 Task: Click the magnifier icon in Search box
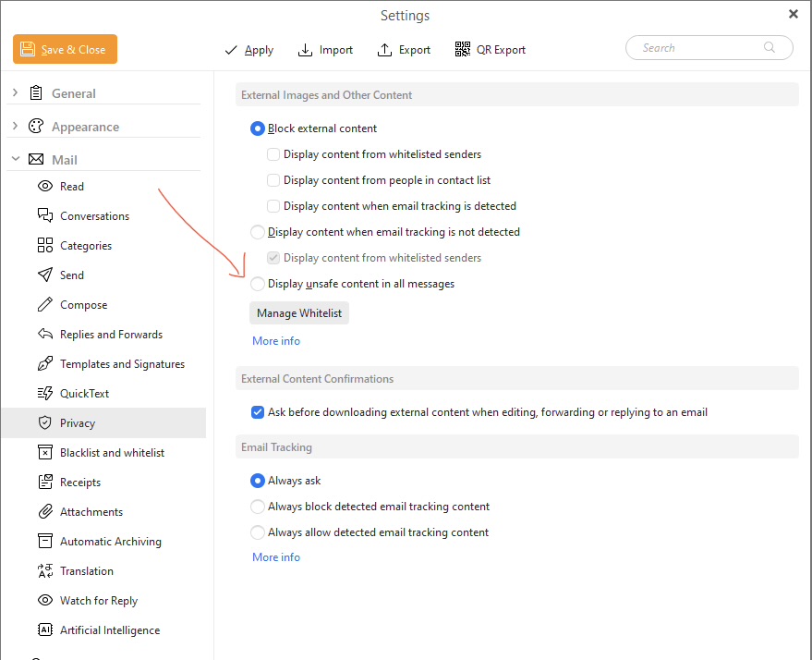[x=770, y=47]
